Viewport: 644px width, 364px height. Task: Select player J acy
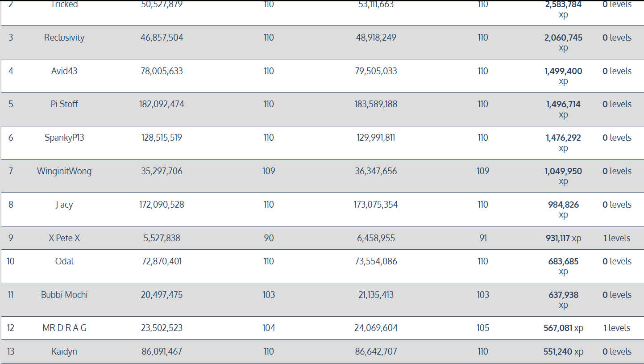[64, 205]
